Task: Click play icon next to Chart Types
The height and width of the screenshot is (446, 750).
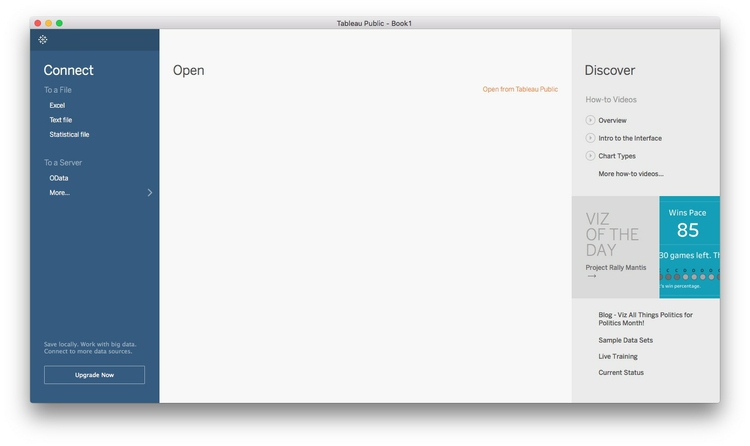Action: [x=590, y=156]
